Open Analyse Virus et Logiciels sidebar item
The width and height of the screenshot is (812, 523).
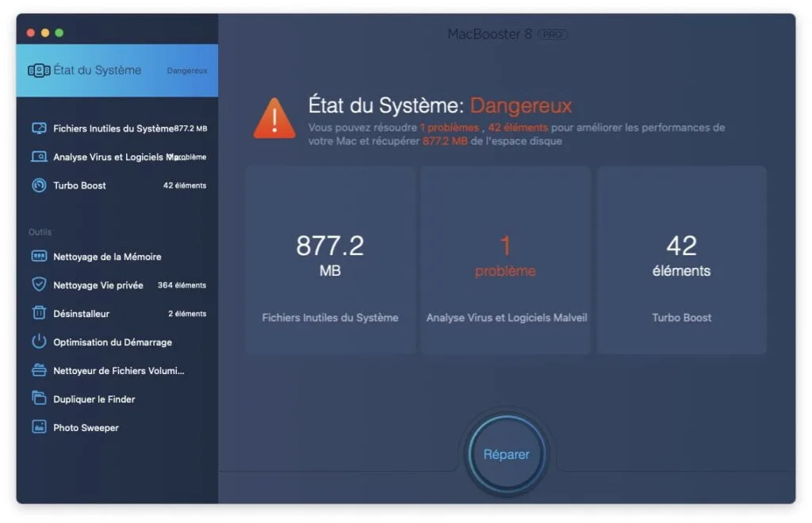click(119, 157)
